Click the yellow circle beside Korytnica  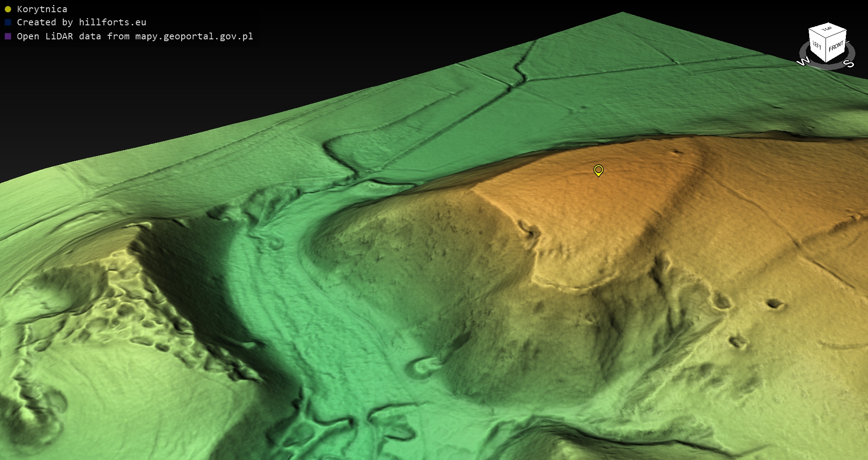click(8, 9)
